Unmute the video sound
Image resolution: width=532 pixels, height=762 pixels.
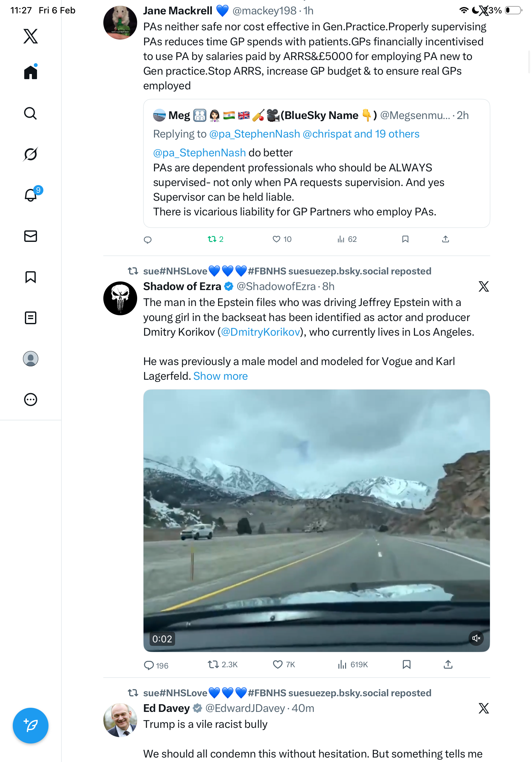[476, 638]
